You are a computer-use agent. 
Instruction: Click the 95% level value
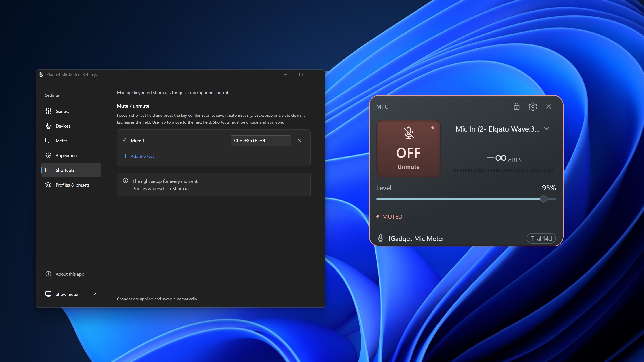tap(549, 188)
